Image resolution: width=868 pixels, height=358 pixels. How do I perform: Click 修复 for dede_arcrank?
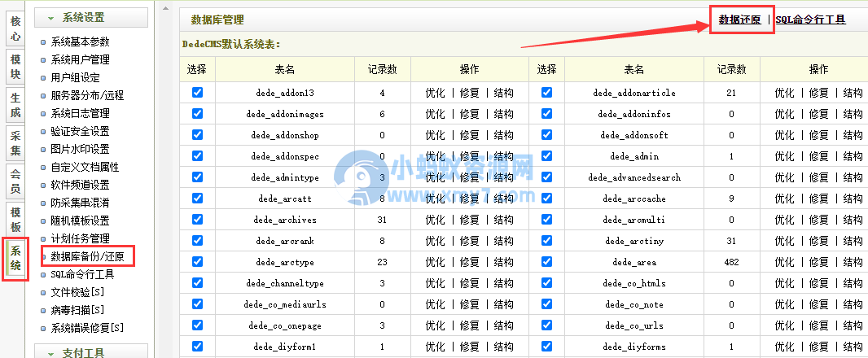[470, 242]
